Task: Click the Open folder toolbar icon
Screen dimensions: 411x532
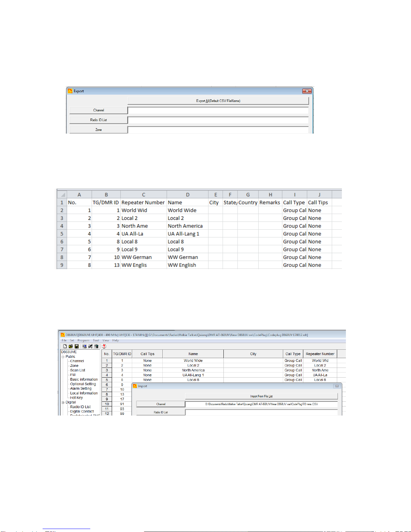Action: [x=71, y=346]
